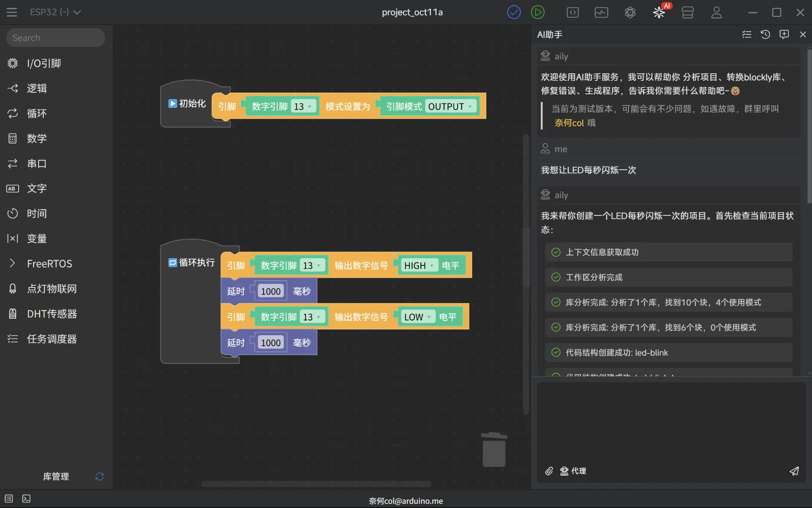The height and width of the screenshot is (508, 812).
Task: Start a new AI chat
Action: 784,34
